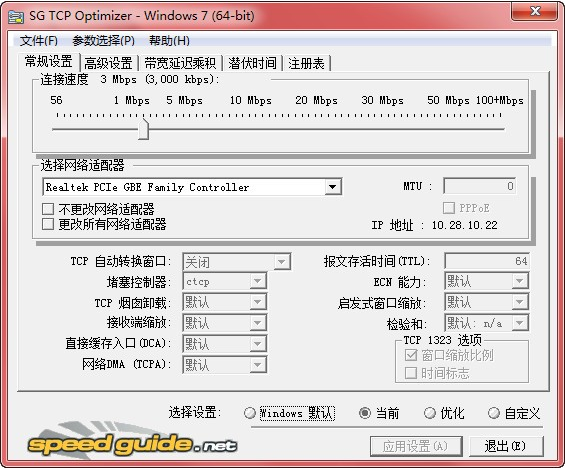Screen dimensions: 565x468
Task: Click the connection speed slider thumb
Action: tap(143, 129)
